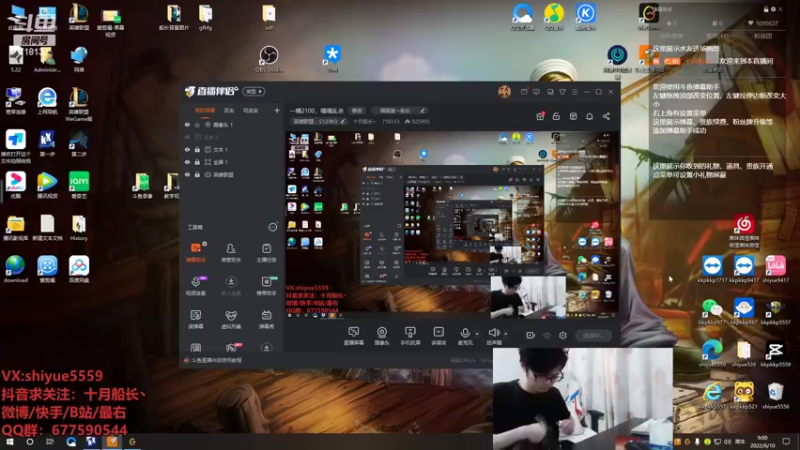
Task: Open the funnel filter icon in title bar
Action: tap(562, 92)
